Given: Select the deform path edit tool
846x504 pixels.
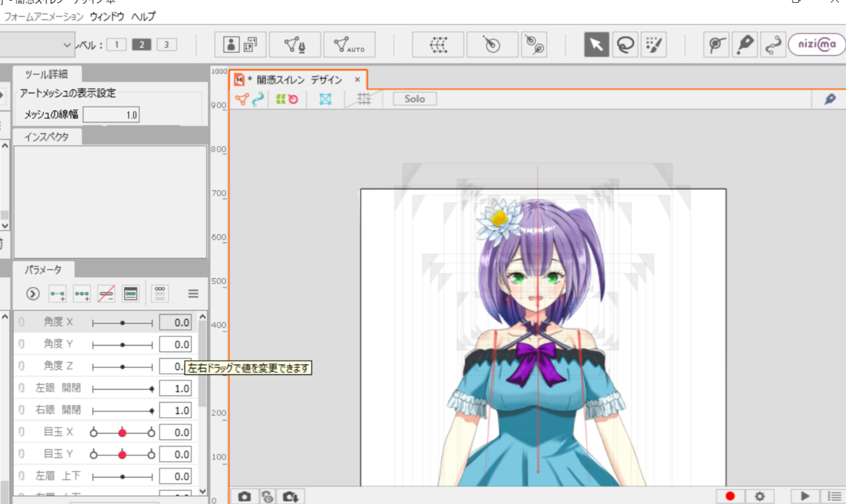Looking at the screenshot, I should click(x=773, y=44).
